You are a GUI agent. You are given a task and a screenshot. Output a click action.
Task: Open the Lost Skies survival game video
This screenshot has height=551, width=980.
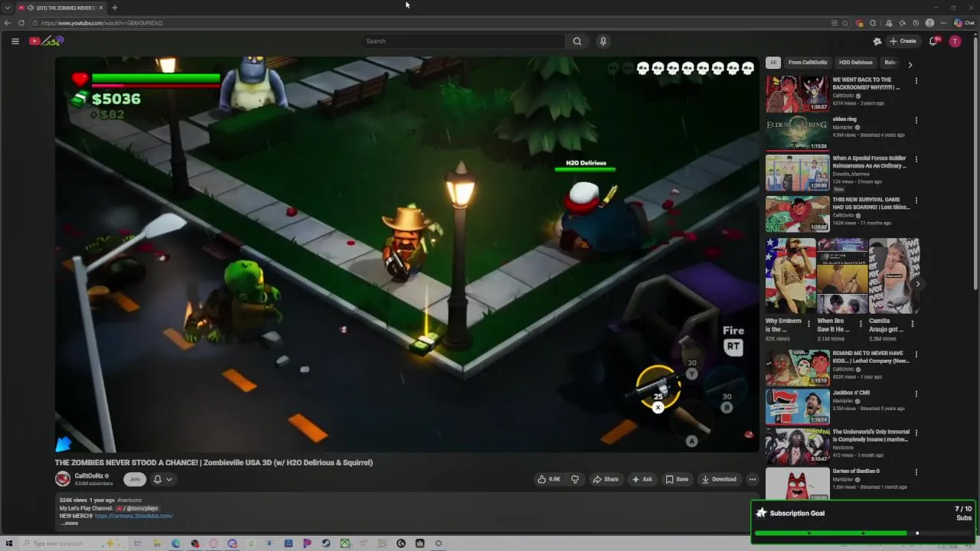[797, 214]
